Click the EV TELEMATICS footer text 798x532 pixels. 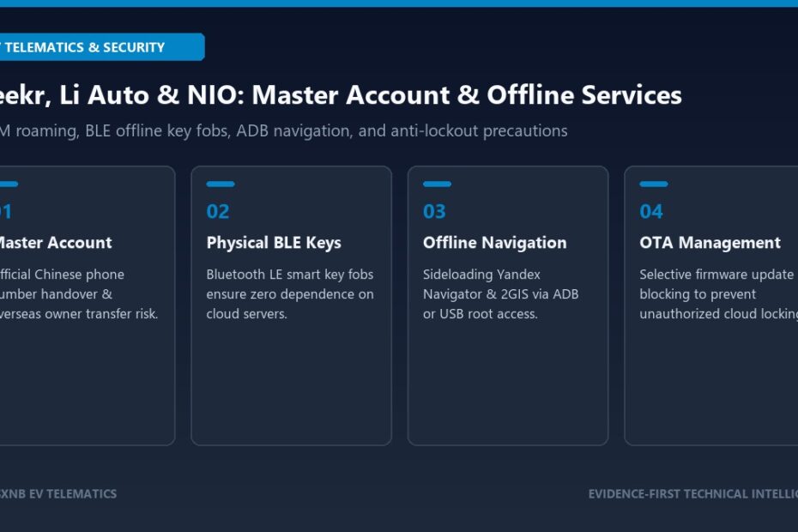pos(58,494)
